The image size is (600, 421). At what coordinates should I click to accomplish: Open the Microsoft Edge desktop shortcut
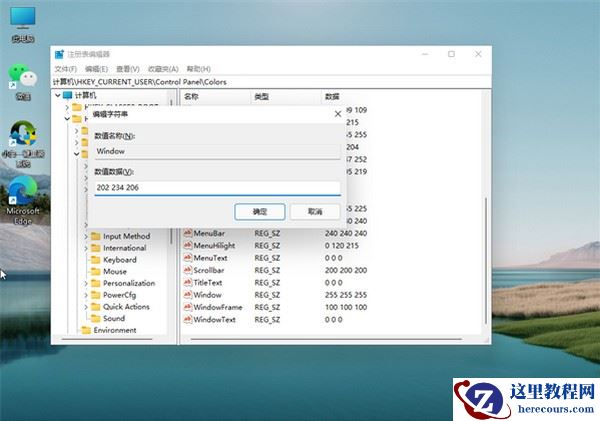pos(23,200)
